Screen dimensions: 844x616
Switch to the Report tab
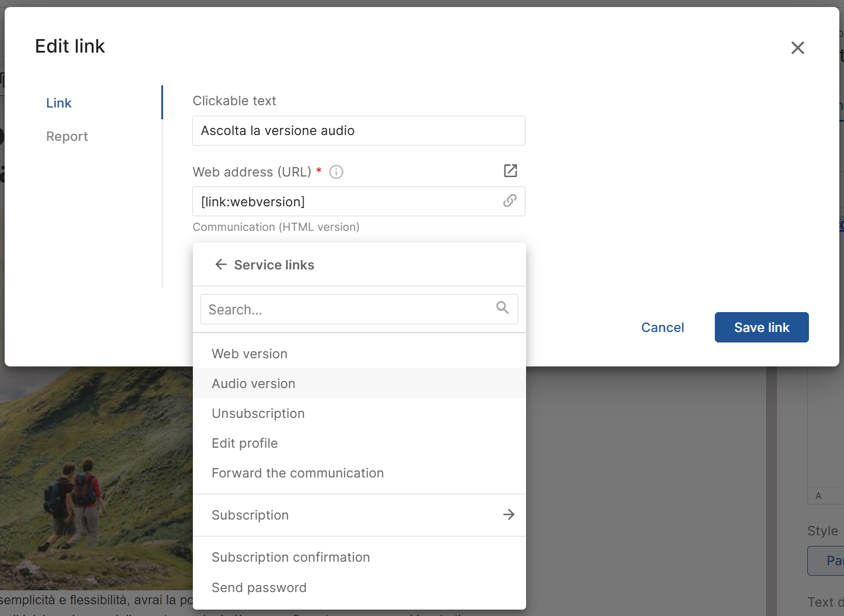[67, 136]
